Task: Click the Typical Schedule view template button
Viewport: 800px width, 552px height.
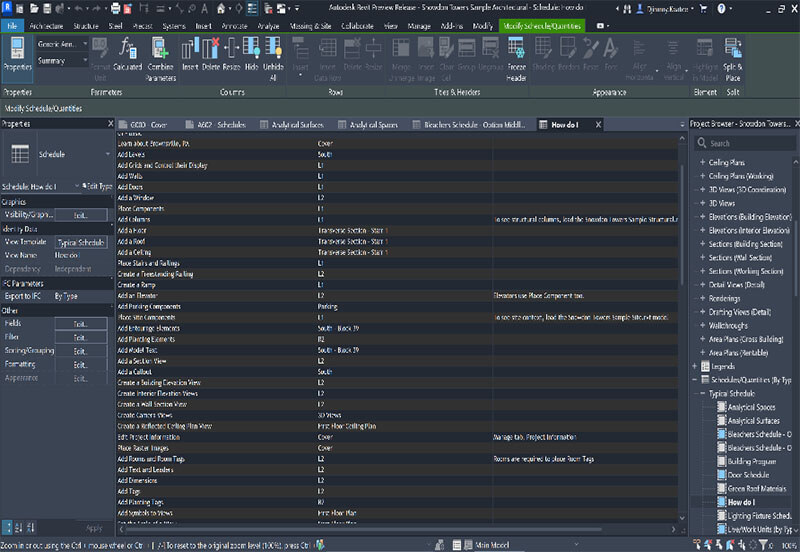Action: [x=80, y=242]
